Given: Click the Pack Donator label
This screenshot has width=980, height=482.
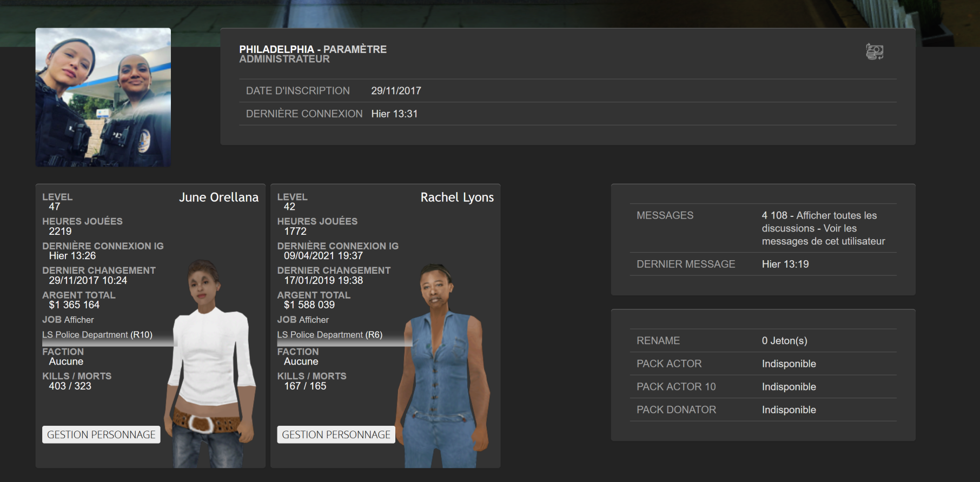Looking at the screenshot, I should (x=676, y=410).
